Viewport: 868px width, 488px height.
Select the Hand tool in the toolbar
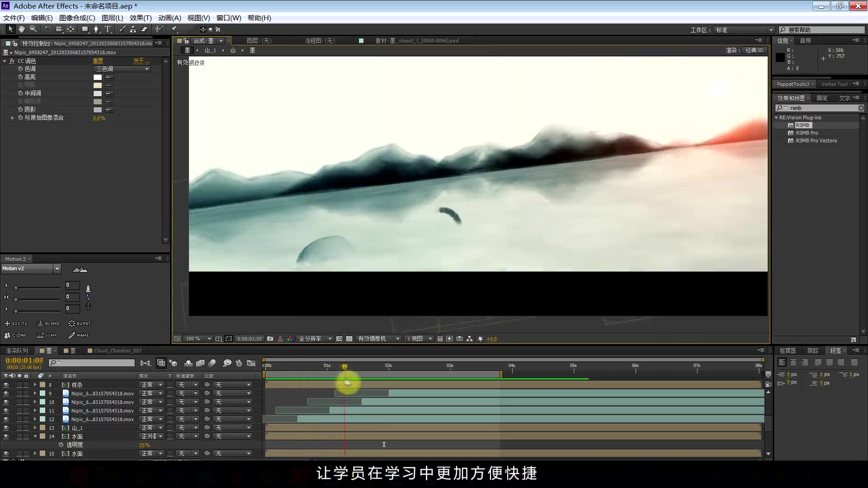click(x=21, y=29)
